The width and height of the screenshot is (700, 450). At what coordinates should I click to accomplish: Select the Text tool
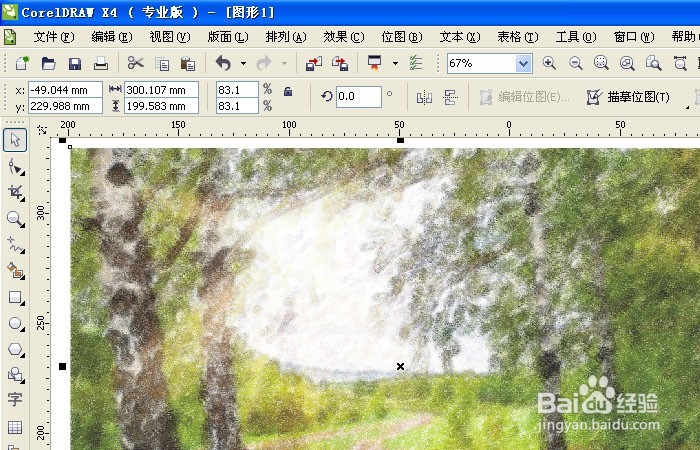[15, 399]
